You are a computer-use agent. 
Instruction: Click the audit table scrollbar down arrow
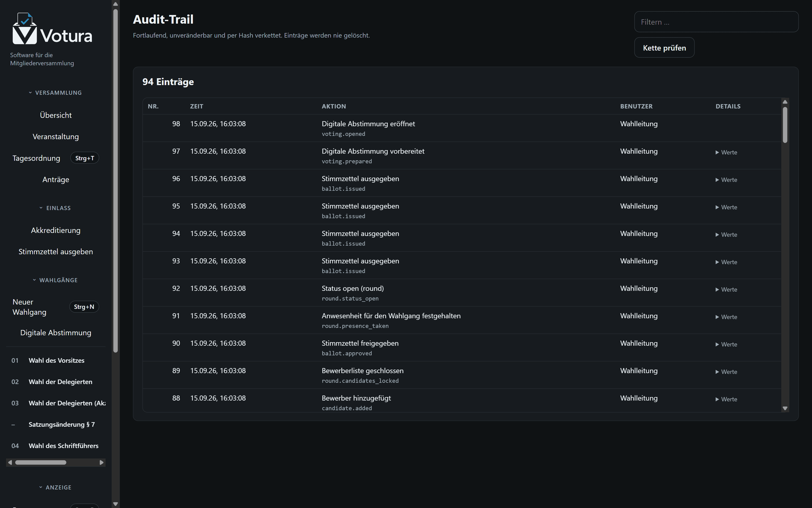point(785,408)
